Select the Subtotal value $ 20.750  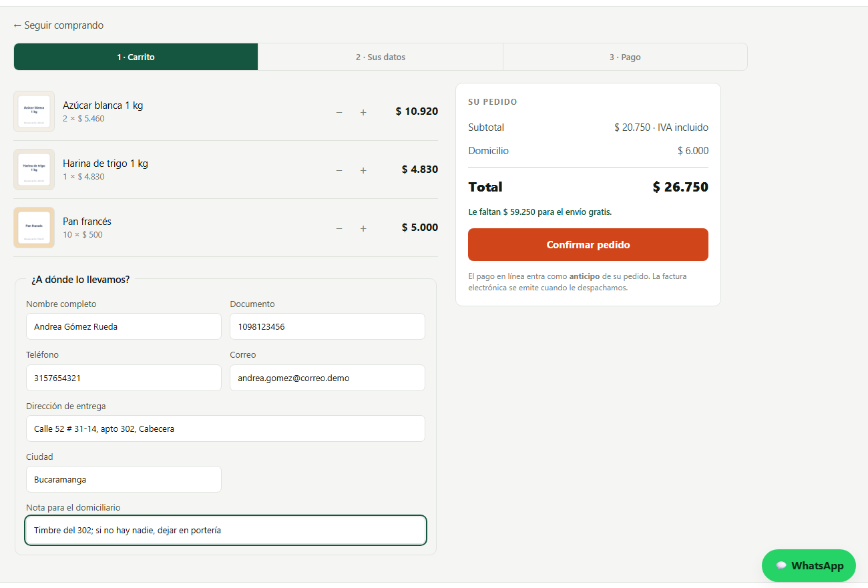click(x=632, y=127)
